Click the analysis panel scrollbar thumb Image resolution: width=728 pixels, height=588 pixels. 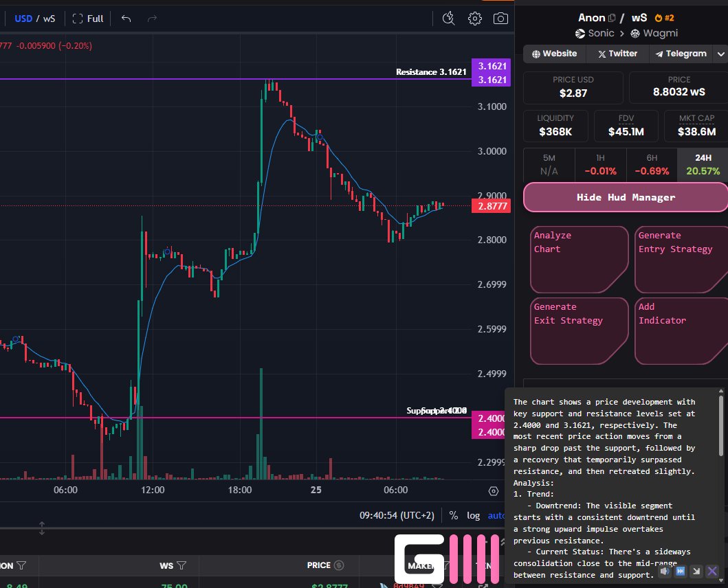(x=720, y=425)
